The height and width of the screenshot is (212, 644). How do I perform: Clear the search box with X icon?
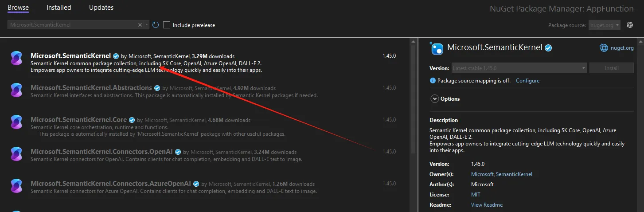(140, 25)
